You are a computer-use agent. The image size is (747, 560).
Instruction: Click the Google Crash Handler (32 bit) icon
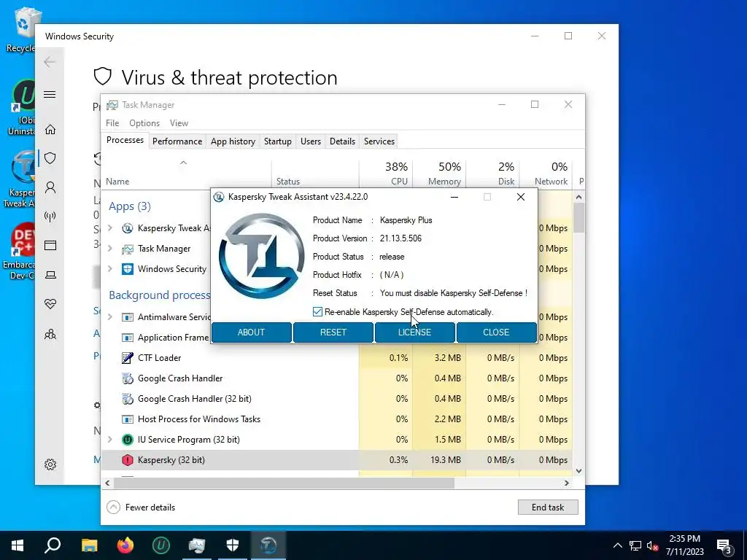(127, 399)
